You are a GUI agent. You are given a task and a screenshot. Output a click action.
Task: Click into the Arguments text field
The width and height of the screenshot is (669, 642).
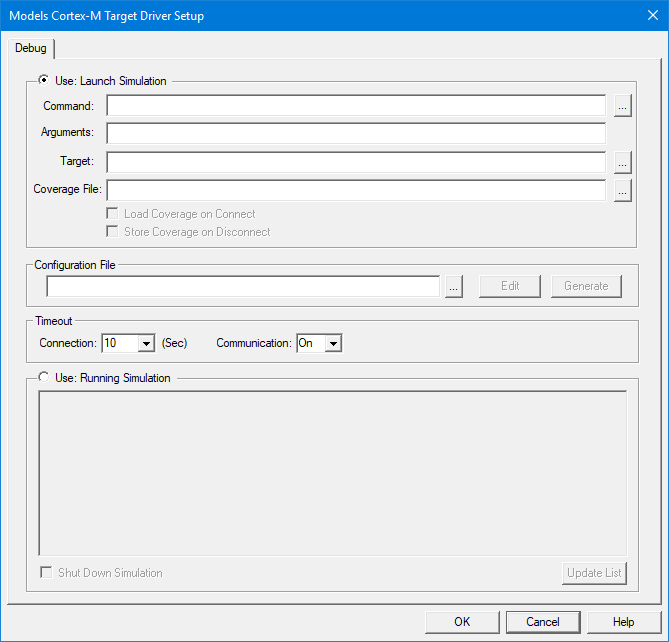click(x=355, y=134)
